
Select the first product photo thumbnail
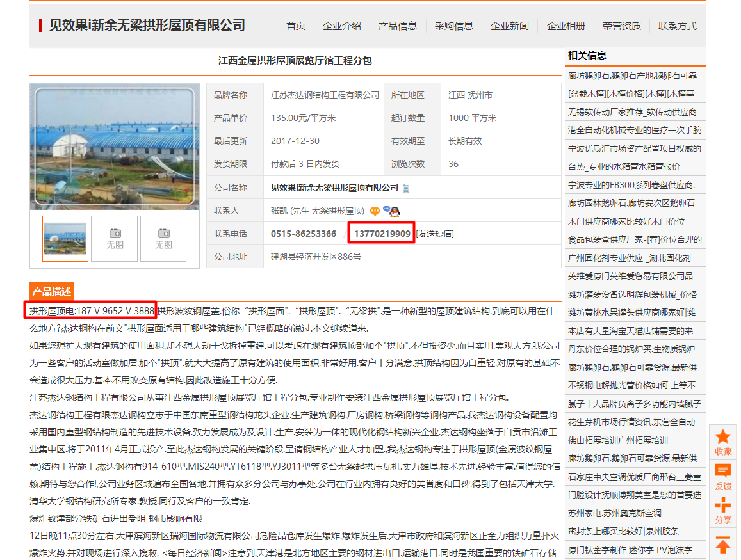pos(65,239)
